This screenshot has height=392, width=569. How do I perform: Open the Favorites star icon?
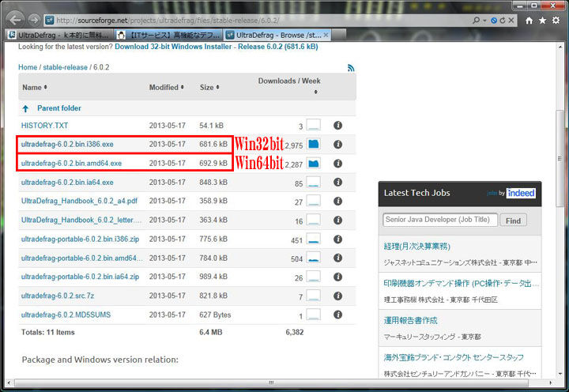tap(542, 21)
